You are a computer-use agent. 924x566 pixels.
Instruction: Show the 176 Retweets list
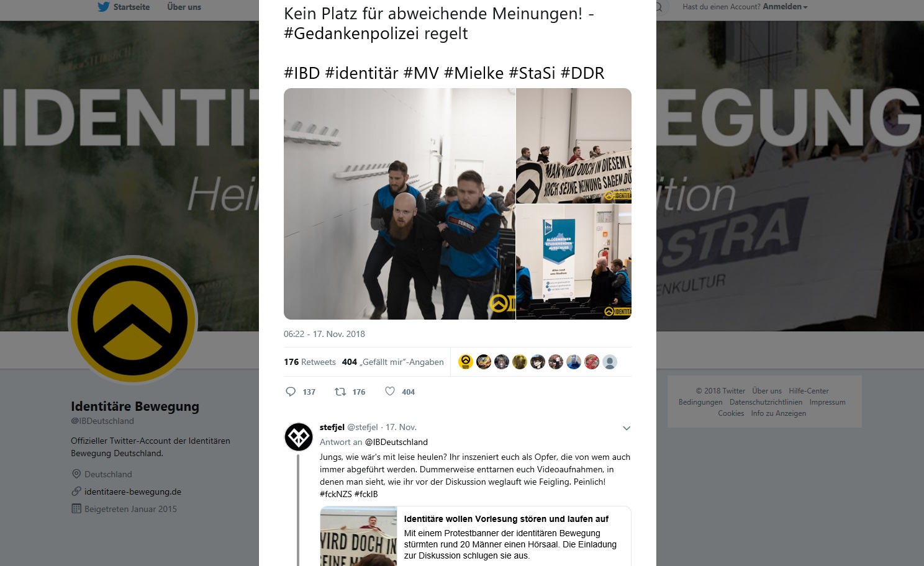coord(310,362)
